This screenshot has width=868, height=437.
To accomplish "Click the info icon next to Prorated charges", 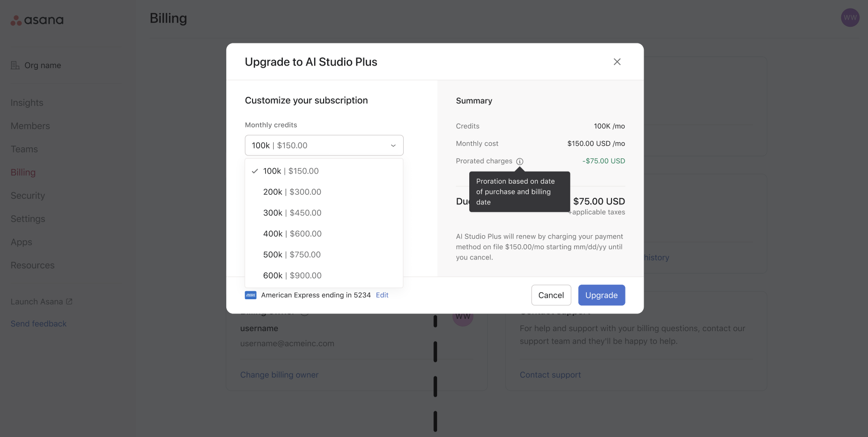I will [x=520, y=161].
